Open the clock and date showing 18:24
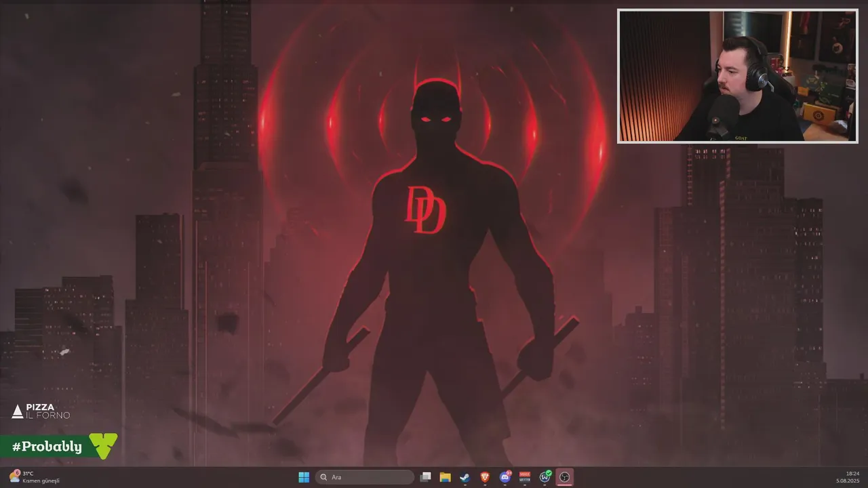The width and height of the screenshot is (868, 488). tap(848, 477)
